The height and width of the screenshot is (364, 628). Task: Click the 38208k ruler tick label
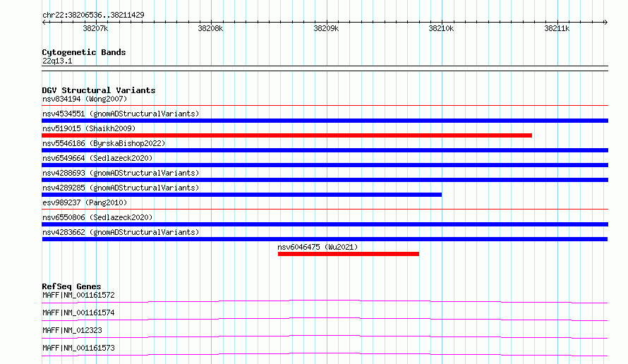210,28
